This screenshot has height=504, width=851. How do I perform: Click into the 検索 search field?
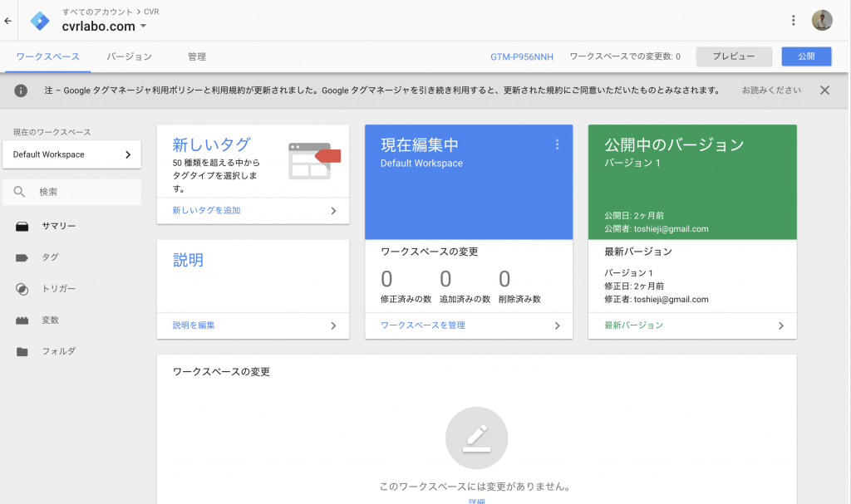tap(71, 192)
